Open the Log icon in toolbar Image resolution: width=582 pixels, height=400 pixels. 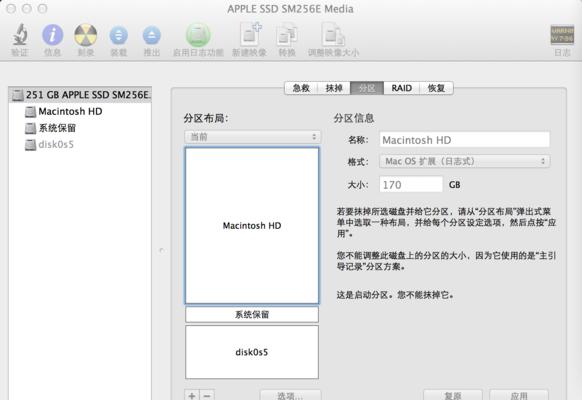(562, 35)
